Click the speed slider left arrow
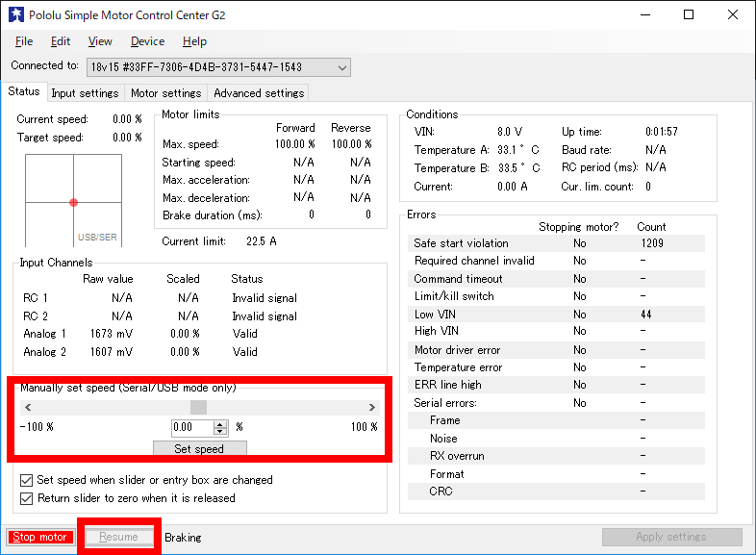 point(28,408)
